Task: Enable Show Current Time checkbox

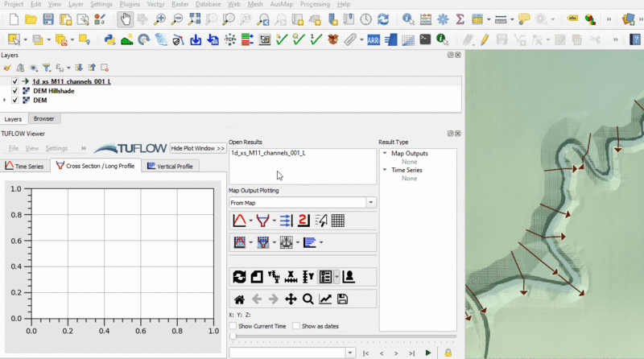Action: [x=233, y=326]
